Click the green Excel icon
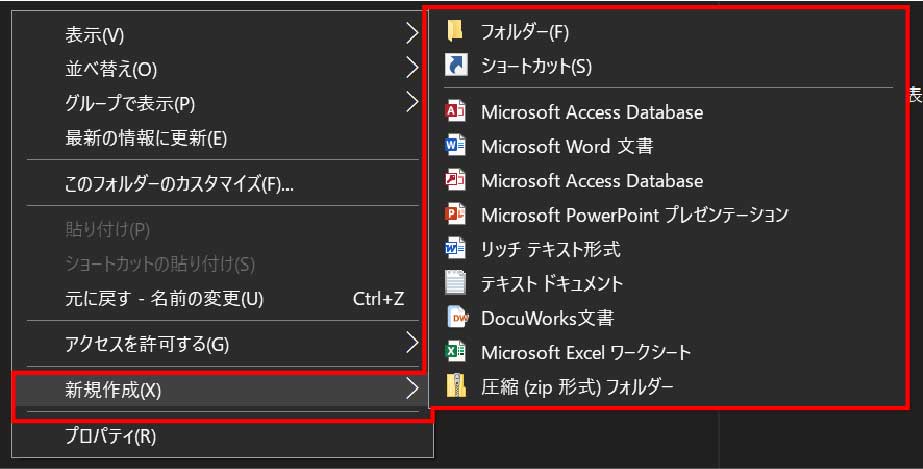Viewport: 923px width, 469px height. [456, 351]
